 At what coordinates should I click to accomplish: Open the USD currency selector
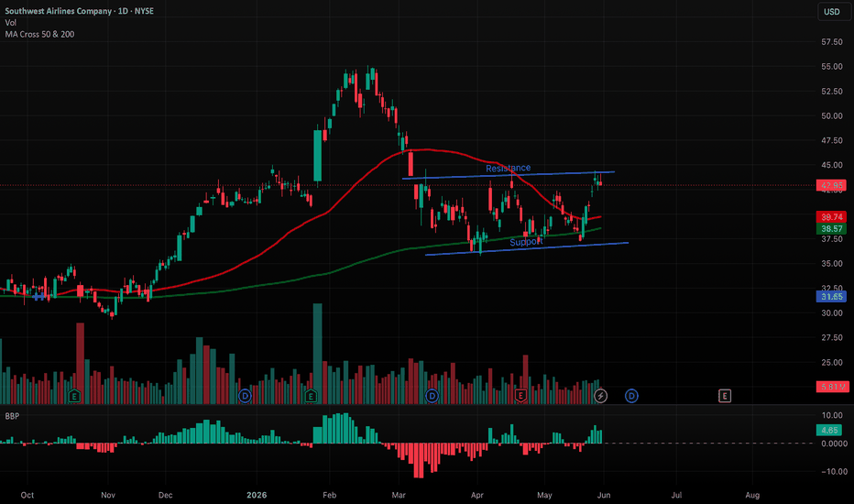click(x=832, y=12)
